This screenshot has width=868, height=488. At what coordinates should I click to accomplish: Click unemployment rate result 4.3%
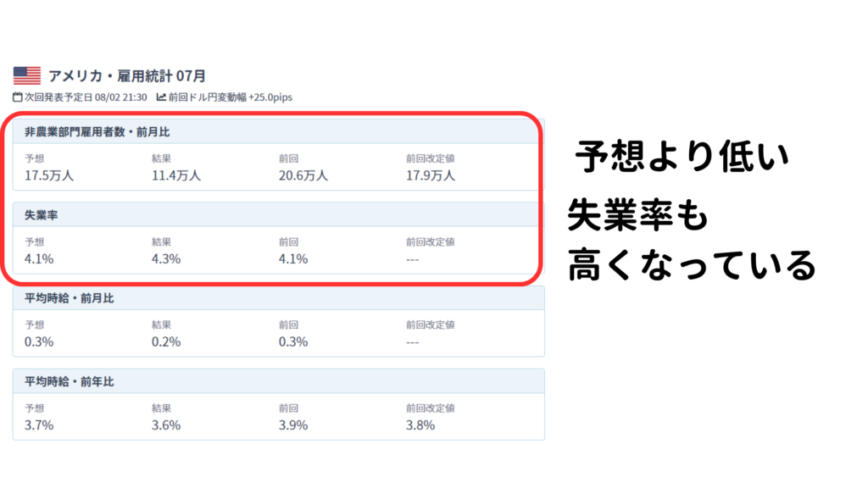coord(166,258)
